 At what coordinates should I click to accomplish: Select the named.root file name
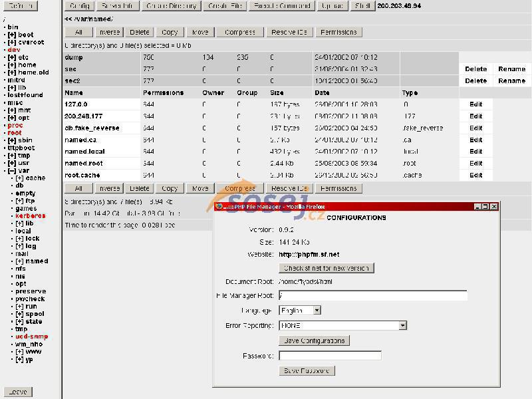(84, 163)
